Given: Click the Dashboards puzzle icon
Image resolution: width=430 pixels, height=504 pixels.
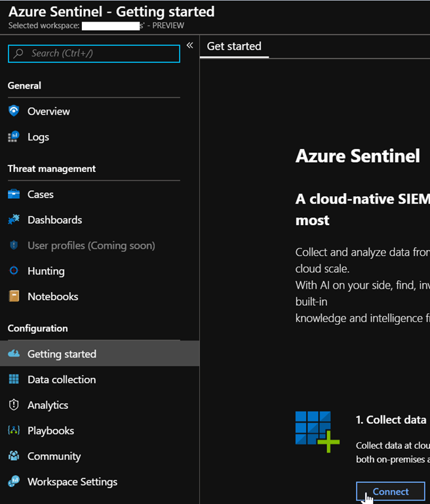Looking at the screenshot, I should click(x=14, y=220).
